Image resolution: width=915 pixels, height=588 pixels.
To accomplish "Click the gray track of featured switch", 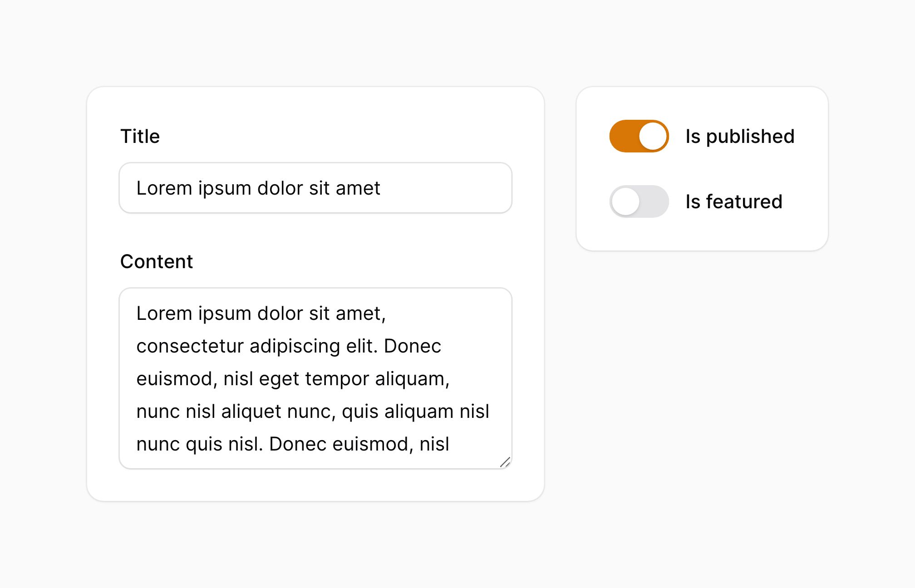I will (x=654, y=201).
